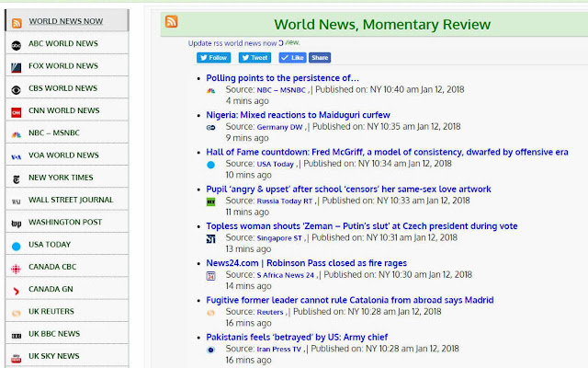Select CANADA CBC sidebar entry
Image resolution: width=588 pixels, height=368 pixels.
[x=52, y=267]
